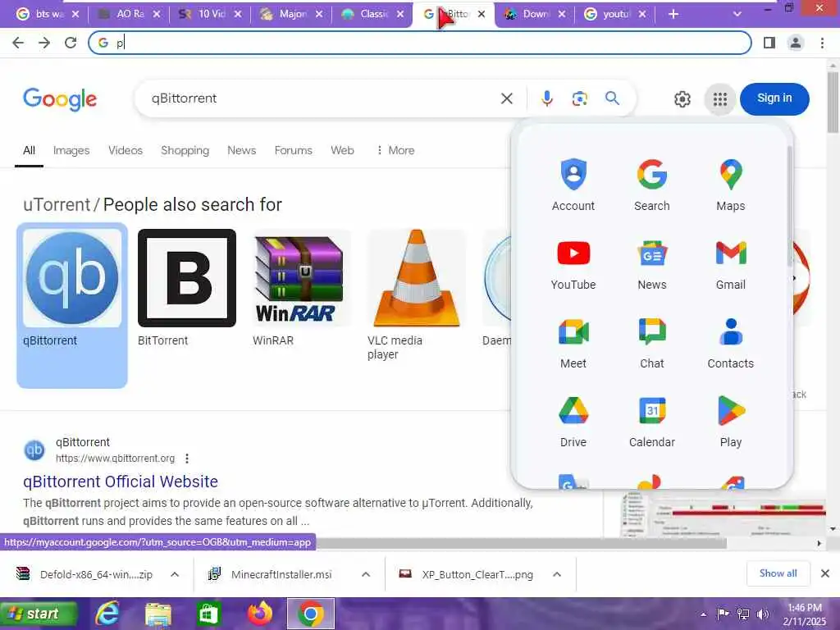Click the Google logo
Viewport: 840px width, 630px height.
coord(60,99)
